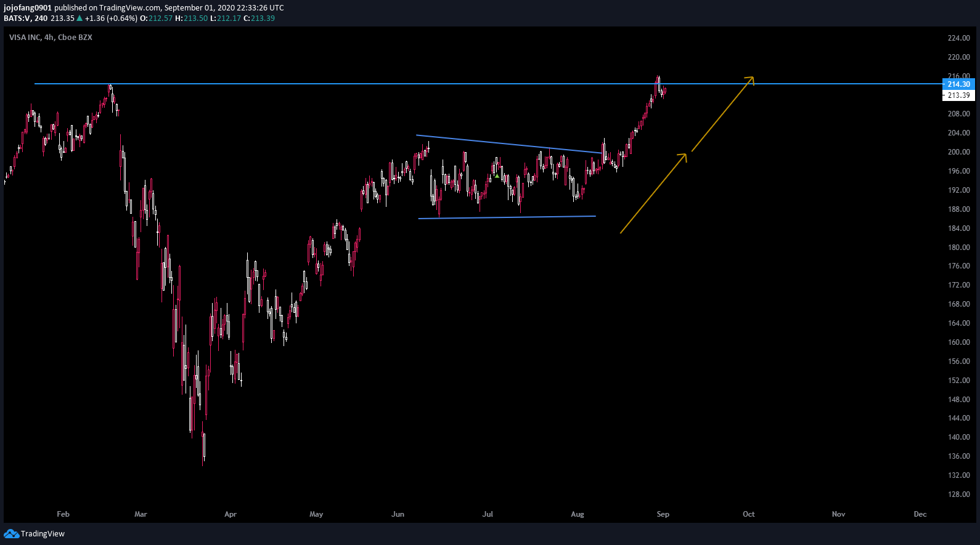Click the 196.00 price axis label
Screen dimensions: 980x545
958,171
